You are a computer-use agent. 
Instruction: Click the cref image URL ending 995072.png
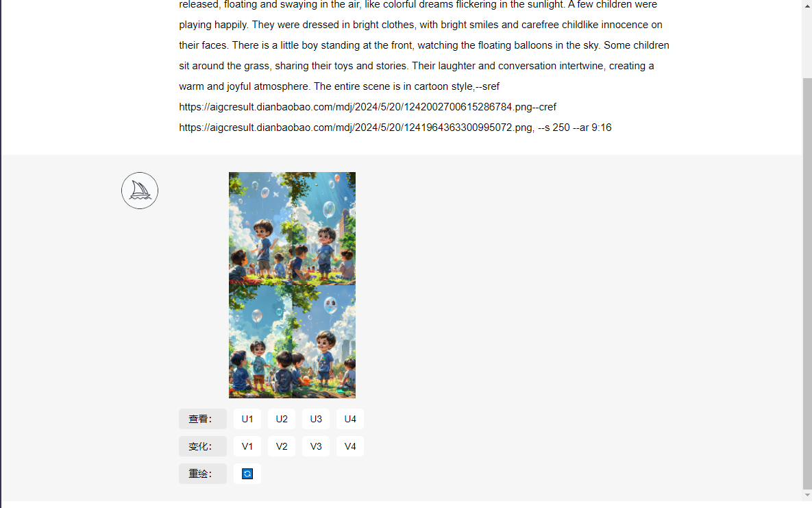tap(356, 128)
